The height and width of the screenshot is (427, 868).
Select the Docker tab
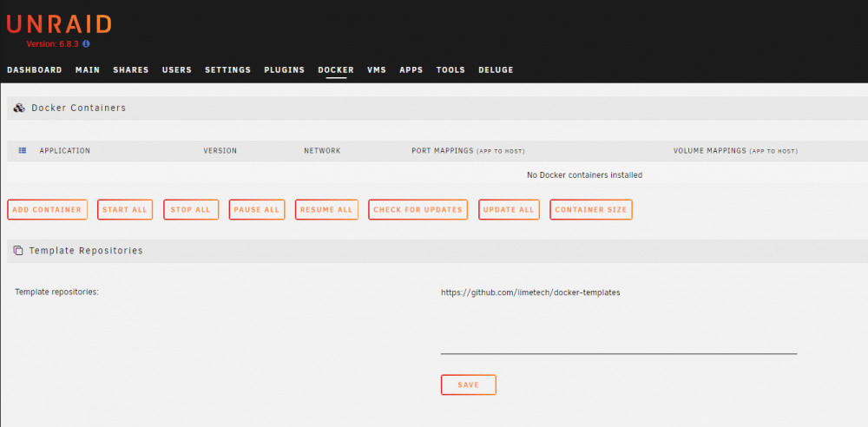point(335,70)
